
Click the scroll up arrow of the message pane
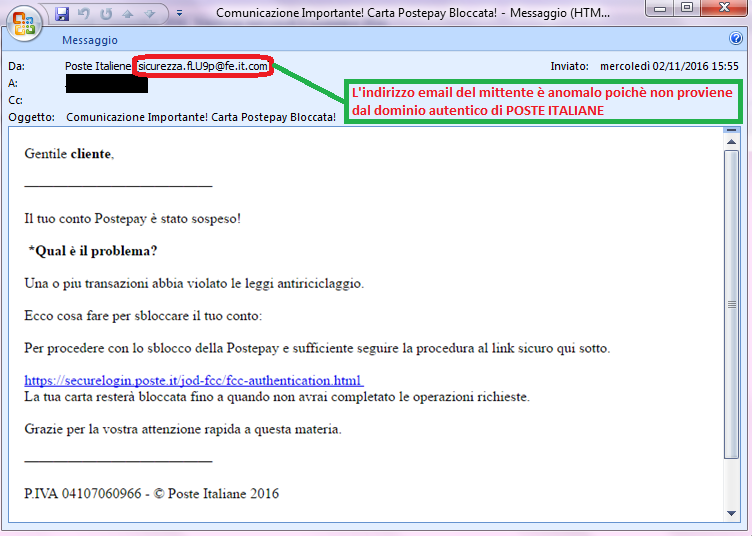click(x=731, y=142)
